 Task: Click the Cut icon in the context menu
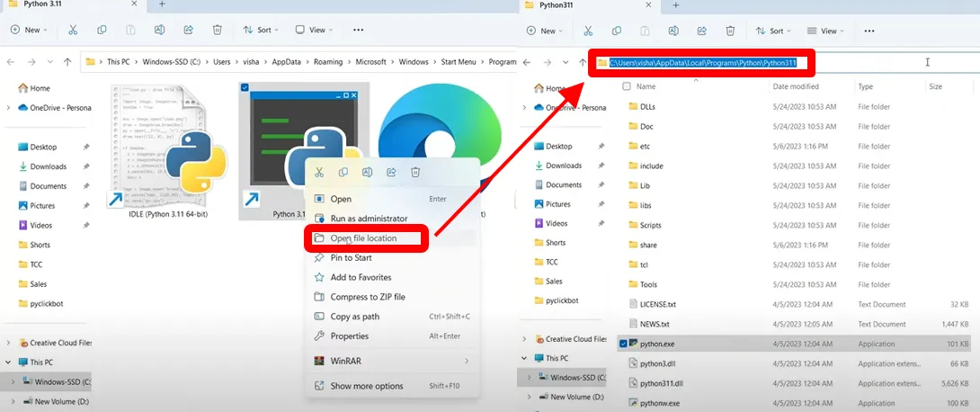coord(320,173)
